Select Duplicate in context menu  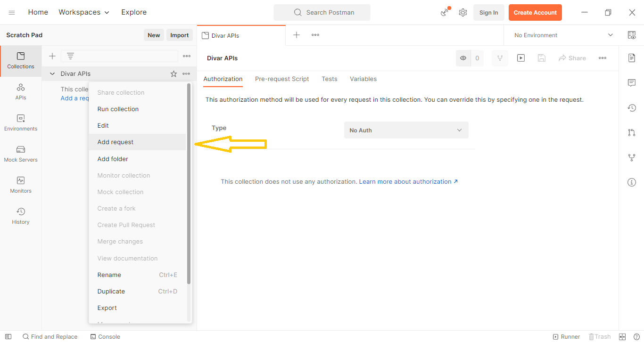pyautogui.click(x=138, y=292)
